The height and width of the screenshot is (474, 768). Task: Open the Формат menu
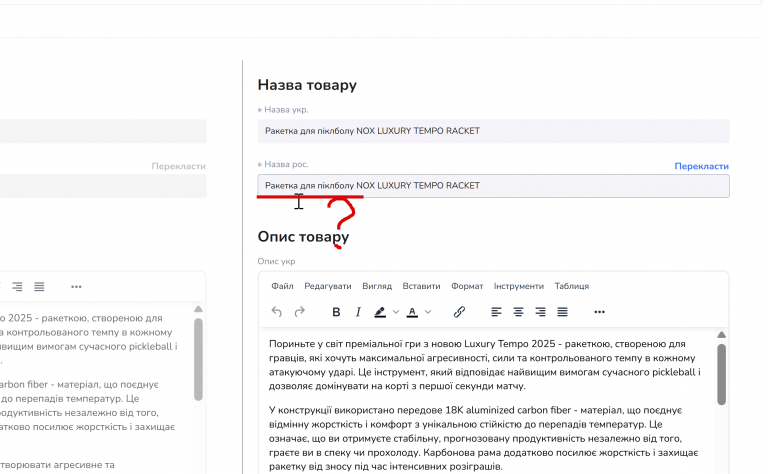(467, 286)
